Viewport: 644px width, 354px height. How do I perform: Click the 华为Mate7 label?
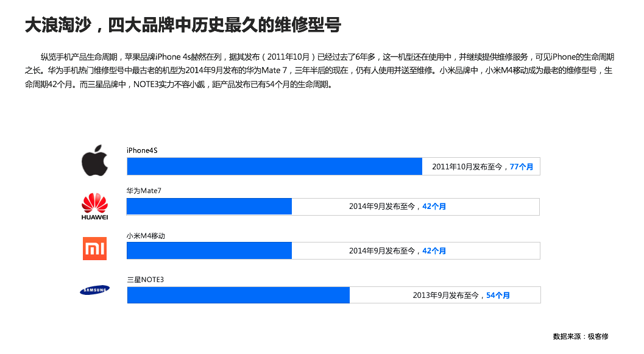pyautogui.click(x=144, y=191)
